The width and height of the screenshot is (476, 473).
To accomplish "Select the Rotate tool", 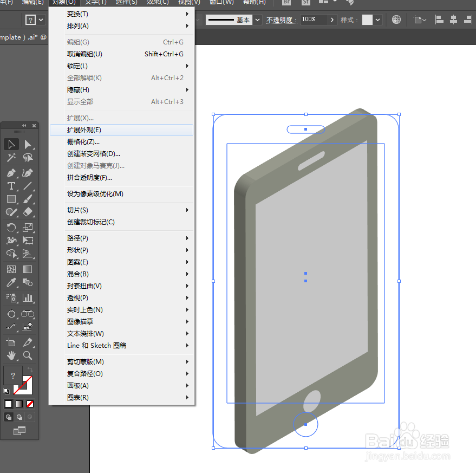I will pos(11,227).
